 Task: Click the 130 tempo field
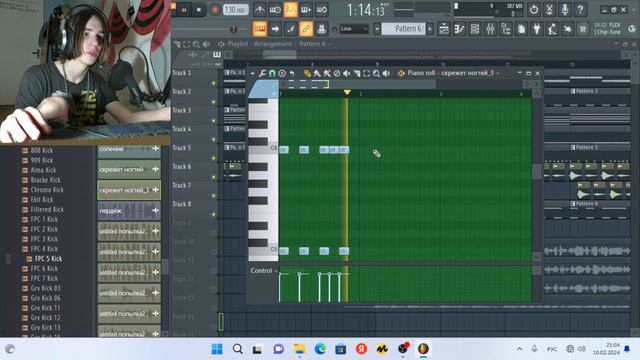(x=236, y=9)
